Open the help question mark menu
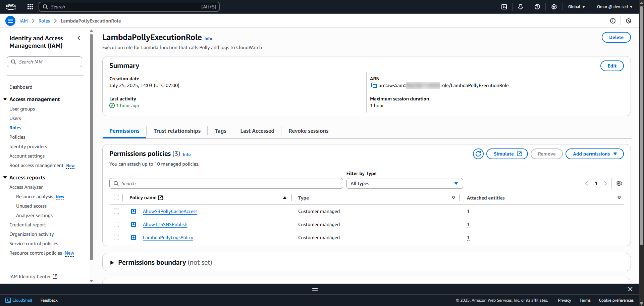 (537, 7)
